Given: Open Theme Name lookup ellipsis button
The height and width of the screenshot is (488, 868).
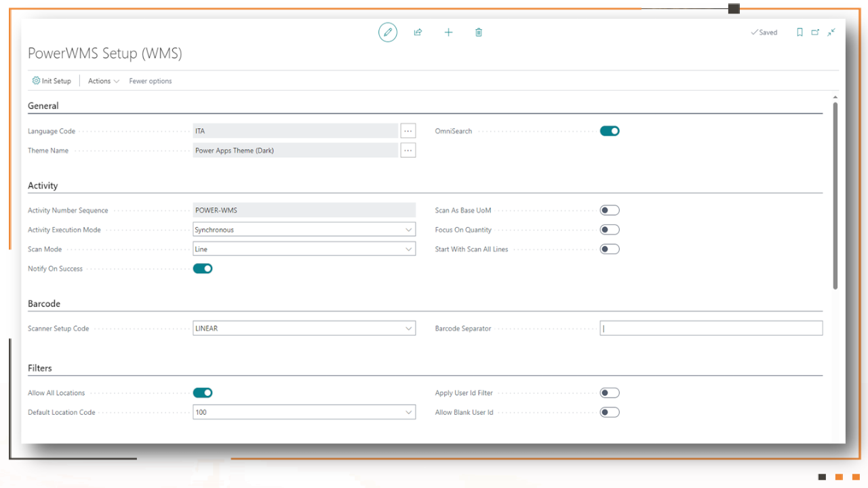Looking at the screenshot, I should (408, 150).
